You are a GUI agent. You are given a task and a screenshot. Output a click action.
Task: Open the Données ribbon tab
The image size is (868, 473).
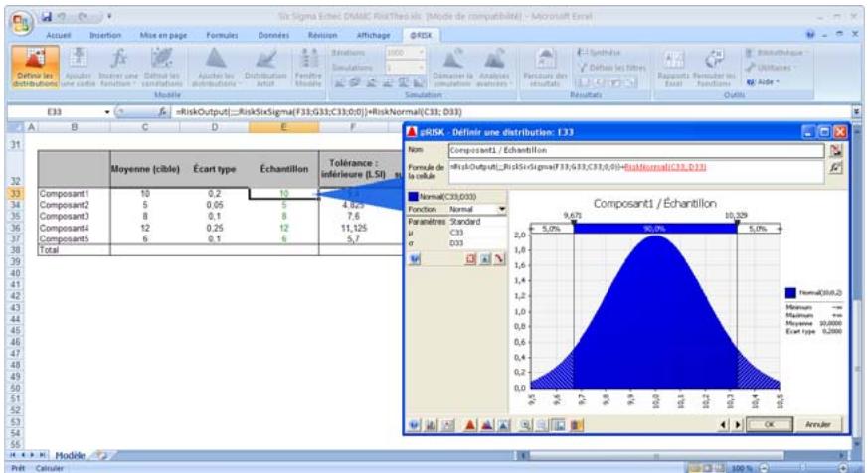click(x=274, y=36)
